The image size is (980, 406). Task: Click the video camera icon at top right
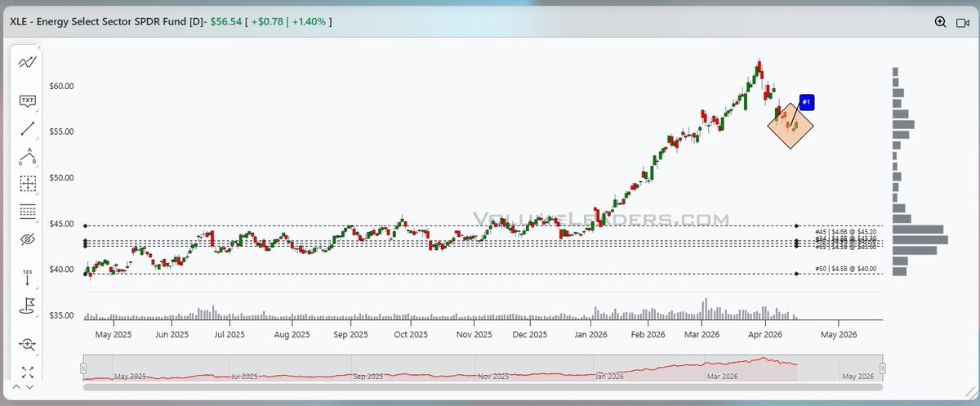pos(963,22)
